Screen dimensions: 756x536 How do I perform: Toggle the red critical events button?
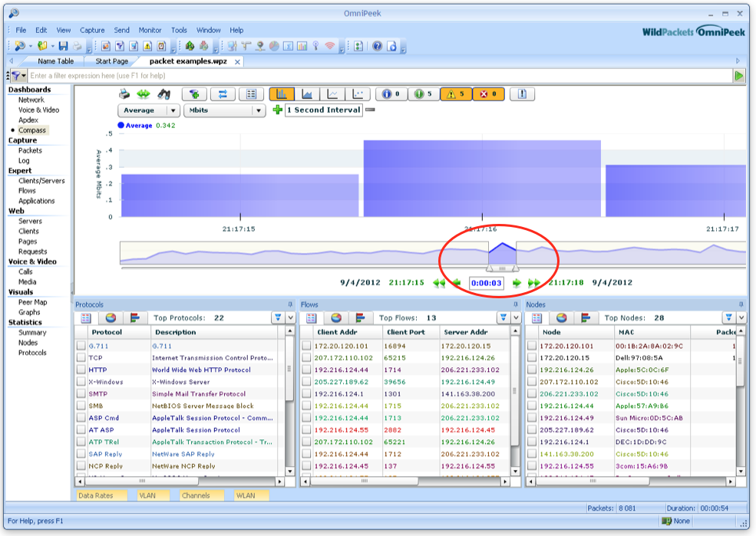pos(488,94)
